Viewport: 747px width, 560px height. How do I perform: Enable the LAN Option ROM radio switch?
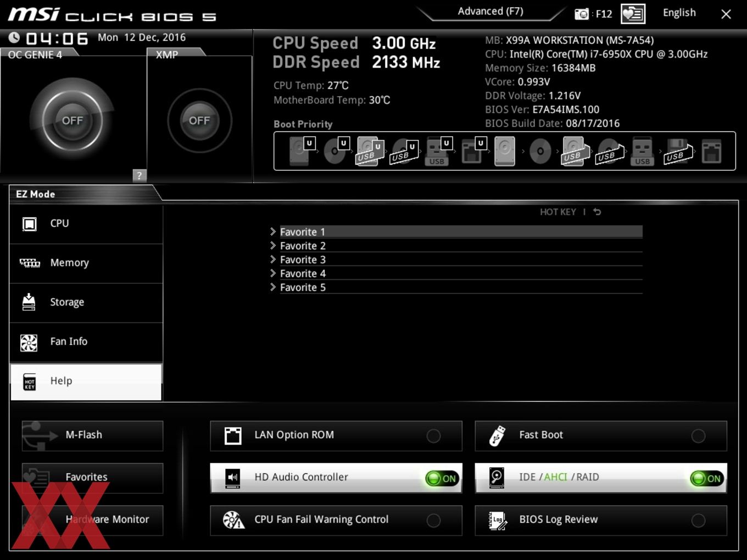[433, 436]
